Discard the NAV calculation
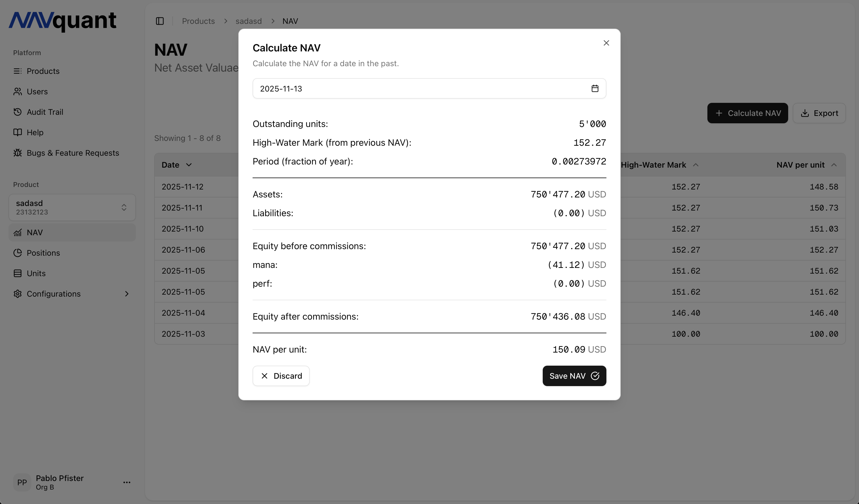 point(281,376)
